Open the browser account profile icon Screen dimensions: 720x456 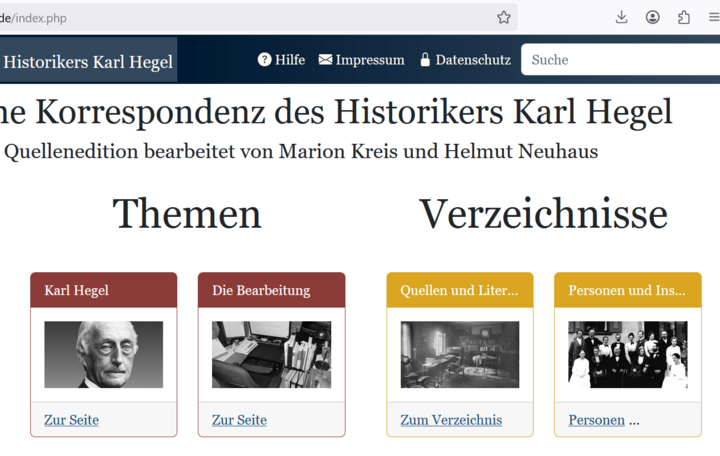click(x=652, y=17)
